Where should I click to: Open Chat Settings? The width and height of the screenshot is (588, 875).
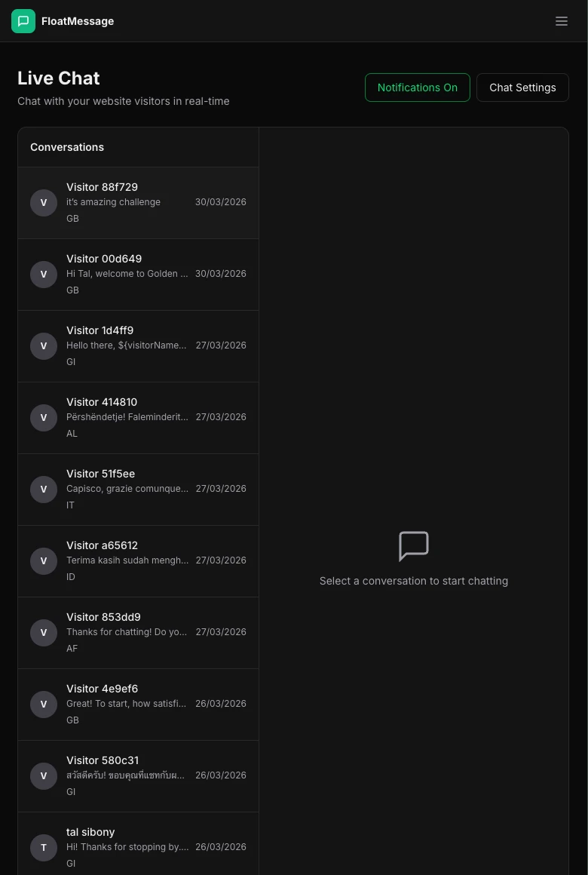[x=522, y=87]
